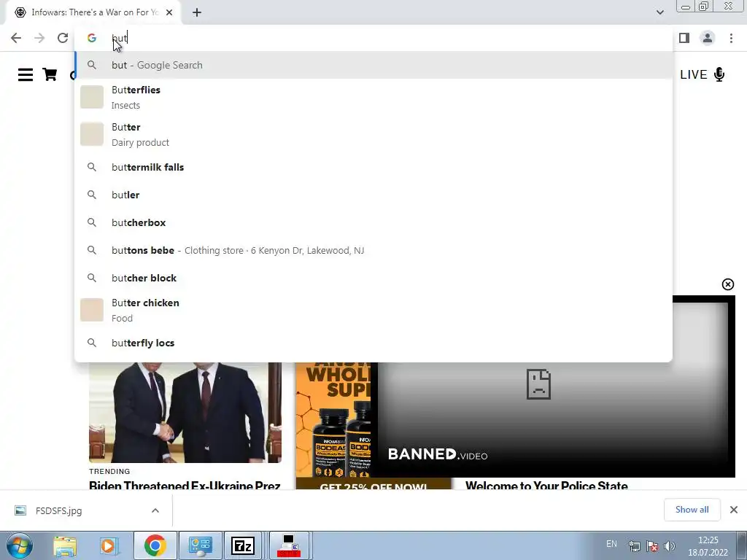Close the downloads bar
Screen dimensions: 747x560
click(x=734, y=510)
